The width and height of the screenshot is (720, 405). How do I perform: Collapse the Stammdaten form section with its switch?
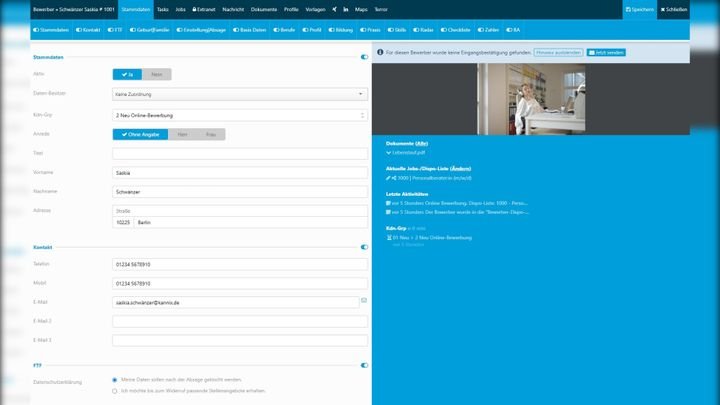[364, 57]
